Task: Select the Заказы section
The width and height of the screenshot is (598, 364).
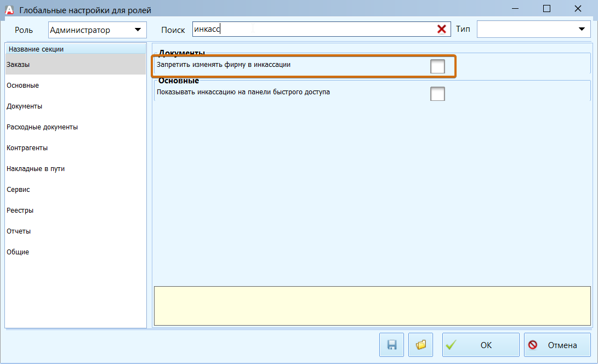Action: click(76, 64)
